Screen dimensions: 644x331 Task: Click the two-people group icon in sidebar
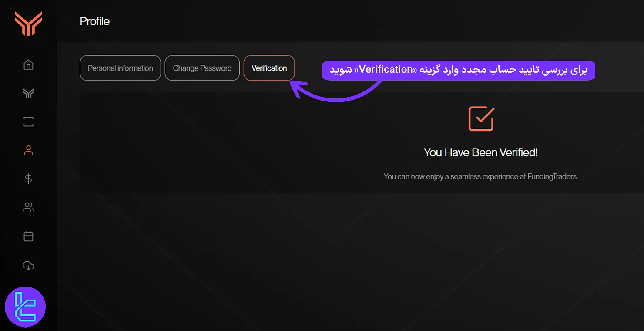click(x=28, y=207)
